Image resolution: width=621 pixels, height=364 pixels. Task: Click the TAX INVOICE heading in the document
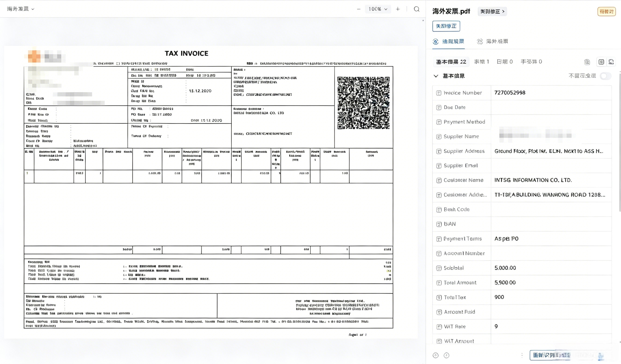[x=186, y=53]
